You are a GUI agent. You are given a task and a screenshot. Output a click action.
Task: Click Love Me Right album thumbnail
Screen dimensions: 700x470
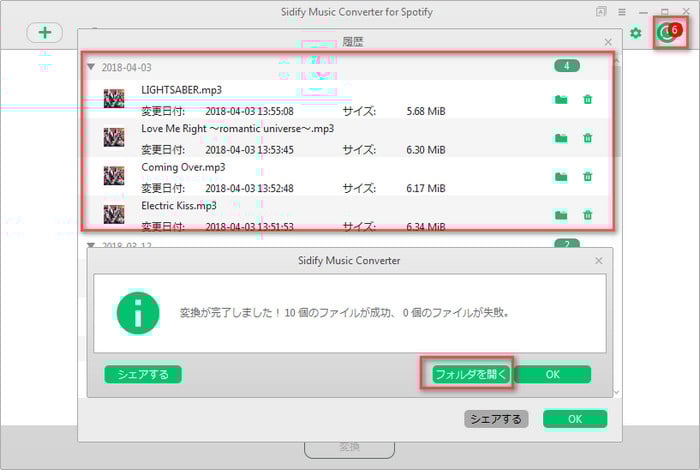click(x=114, y=137)
